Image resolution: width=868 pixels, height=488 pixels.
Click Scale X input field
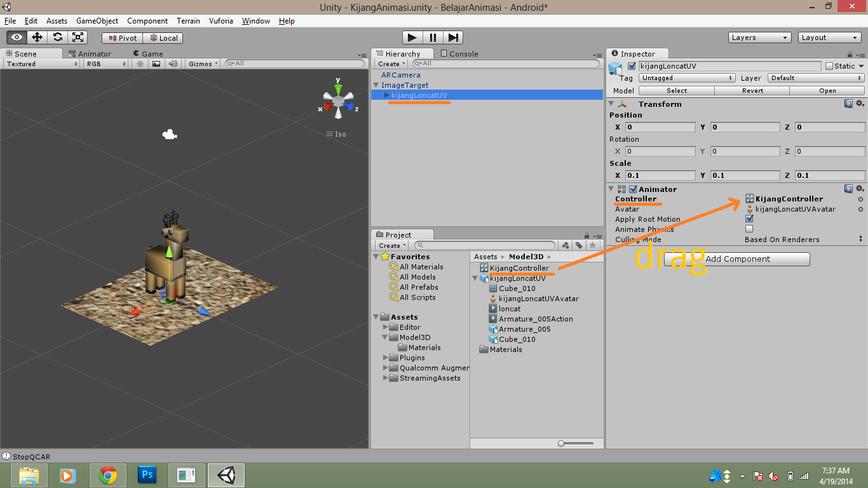[660, 175]
